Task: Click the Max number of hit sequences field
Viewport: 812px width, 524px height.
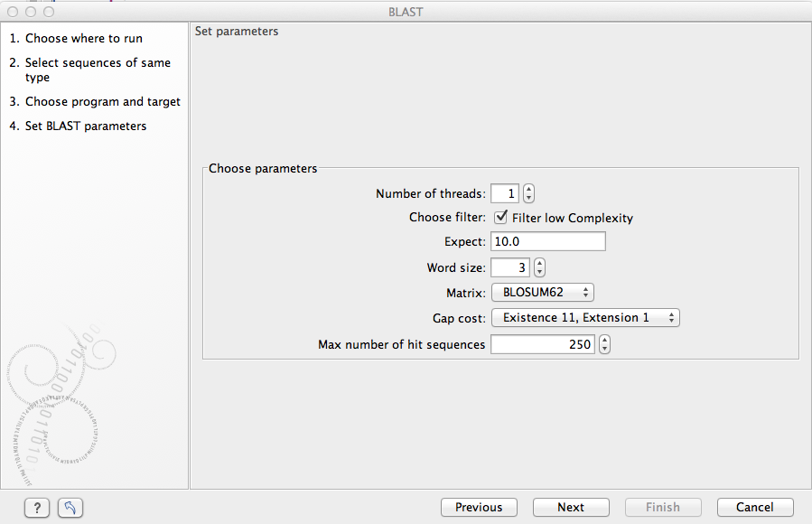Action: point(542,344)
